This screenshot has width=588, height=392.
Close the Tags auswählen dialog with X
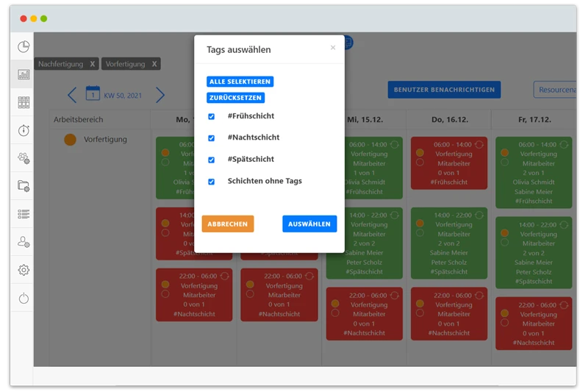[333, 48]
